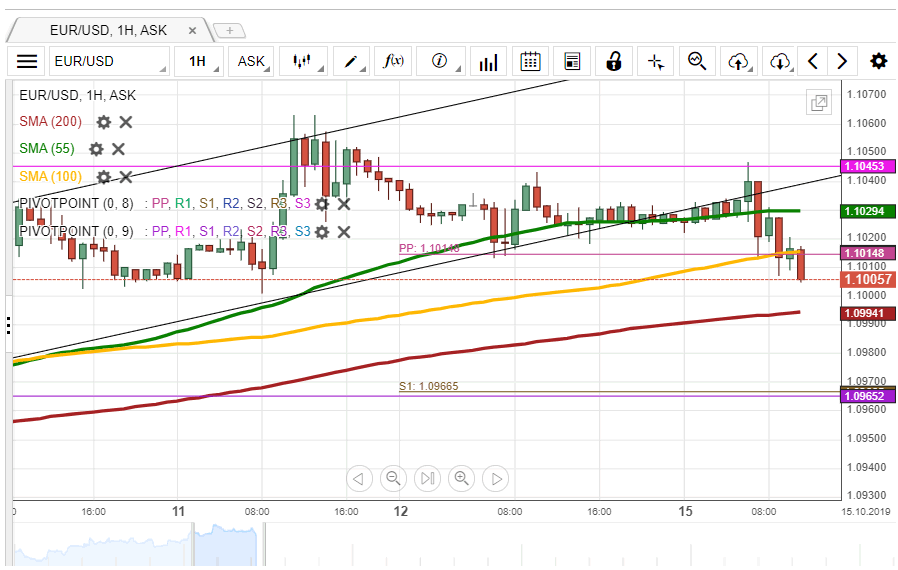This screenshot has width=898, height=570.
Task: Toggle the crosshair cursor tool
Action: (656, 61)
